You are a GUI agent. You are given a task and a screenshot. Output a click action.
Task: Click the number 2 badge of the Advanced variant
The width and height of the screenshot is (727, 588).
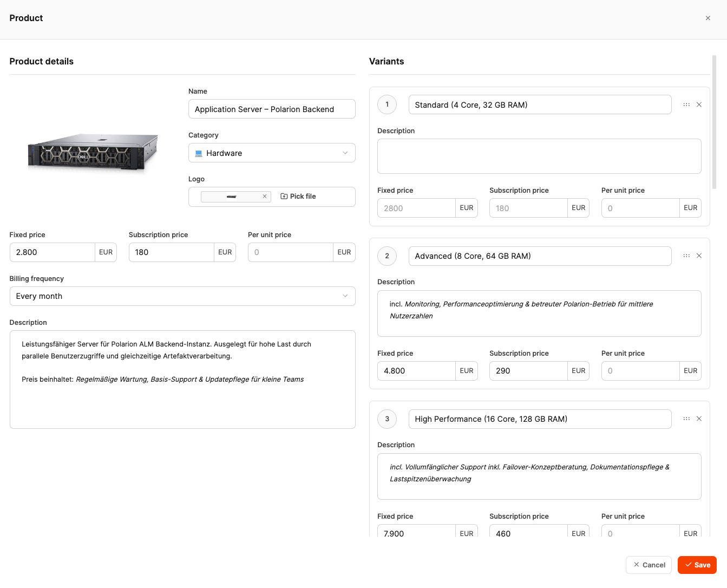(x=387, y=256)
